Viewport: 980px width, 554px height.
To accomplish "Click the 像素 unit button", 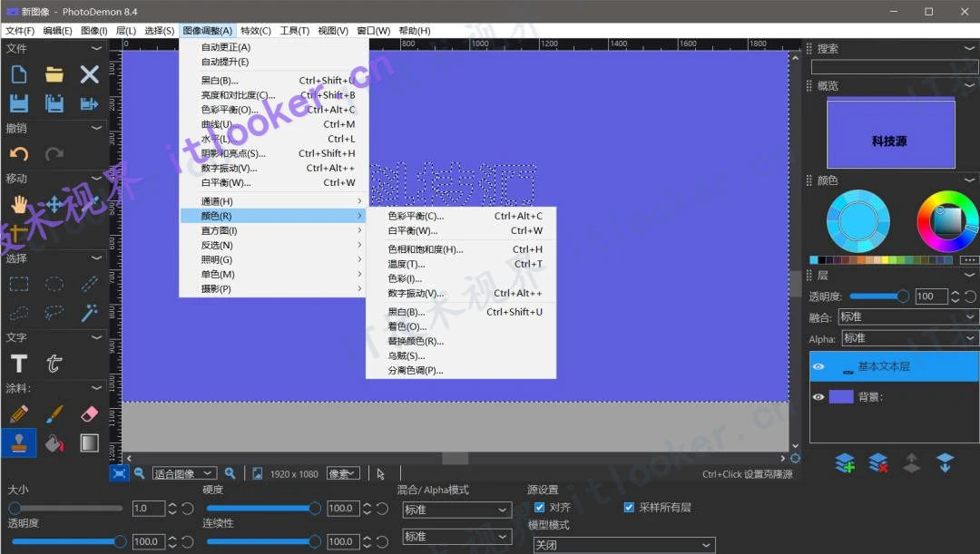I will [344, 472].
